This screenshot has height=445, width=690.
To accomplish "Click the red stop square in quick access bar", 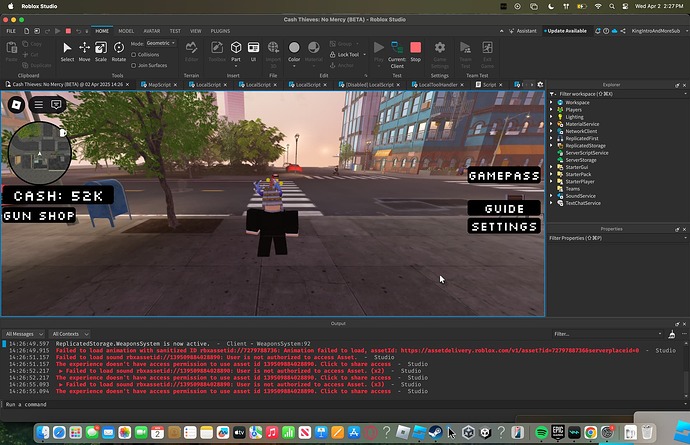I will click(x=68, y=31).
